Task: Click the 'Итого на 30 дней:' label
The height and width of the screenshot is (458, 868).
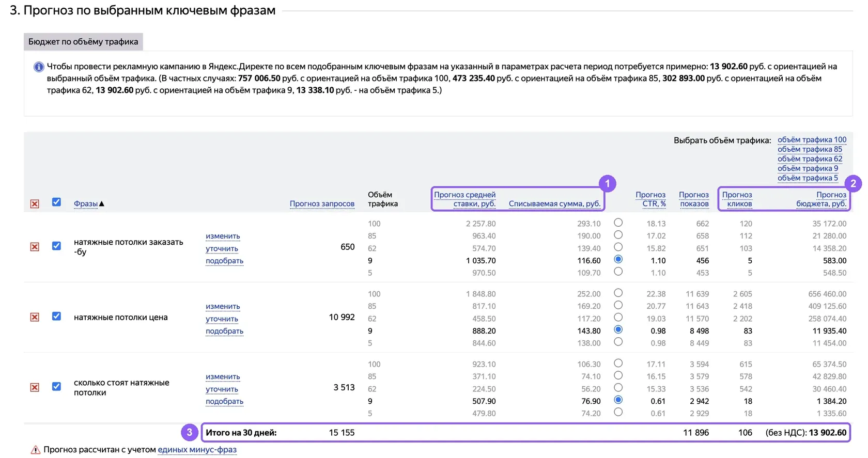Action: [241, 433]
